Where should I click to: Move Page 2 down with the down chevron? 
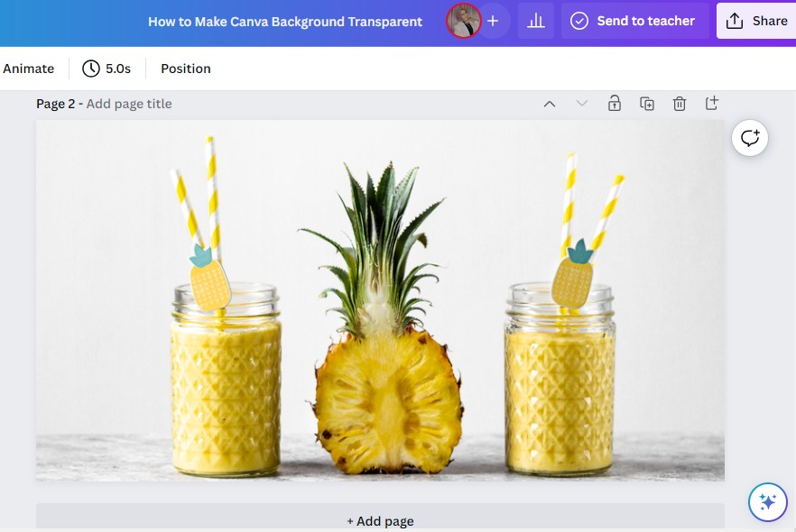coord(581,103)
